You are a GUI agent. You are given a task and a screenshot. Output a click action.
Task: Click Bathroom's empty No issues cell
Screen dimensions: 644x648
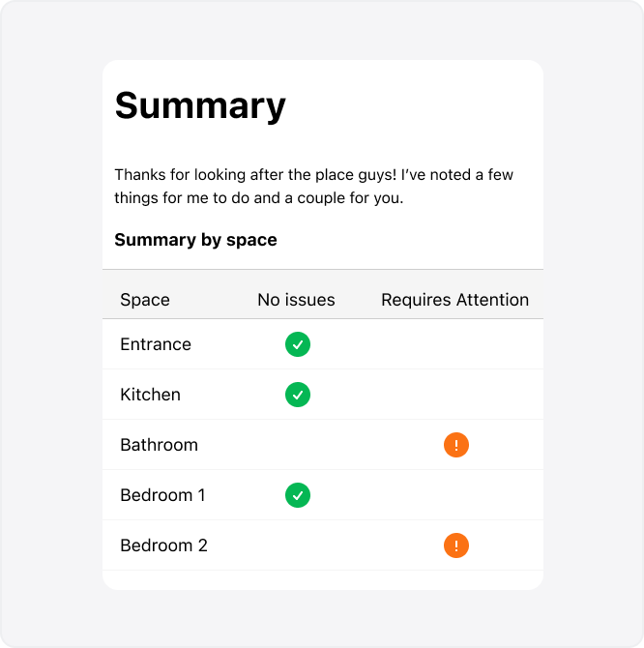click(x=298, y=445)
